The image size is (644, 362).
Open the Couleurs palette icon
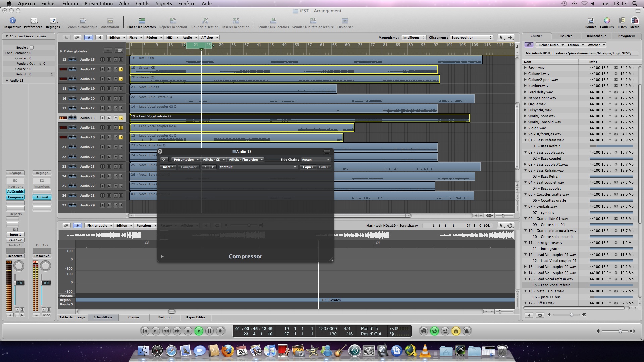[606, 21]
